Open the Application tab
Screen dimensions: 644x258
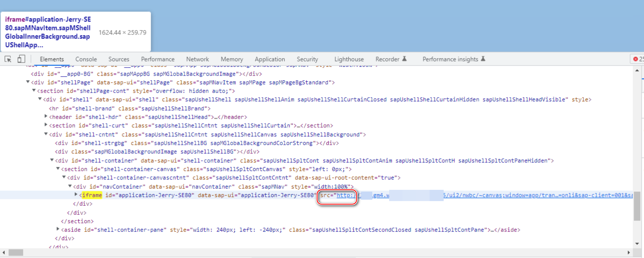coord(270,59)
